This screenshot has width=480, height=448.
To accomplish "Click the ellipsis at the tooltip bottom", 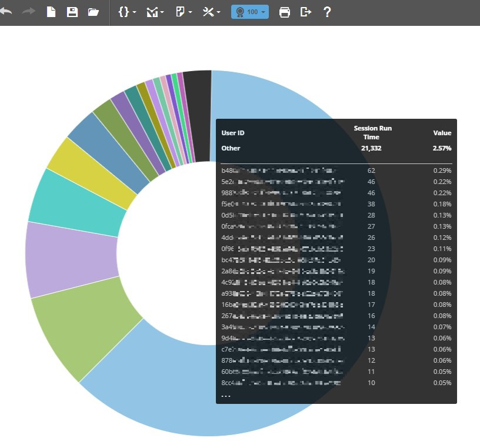I will (226, 396).
